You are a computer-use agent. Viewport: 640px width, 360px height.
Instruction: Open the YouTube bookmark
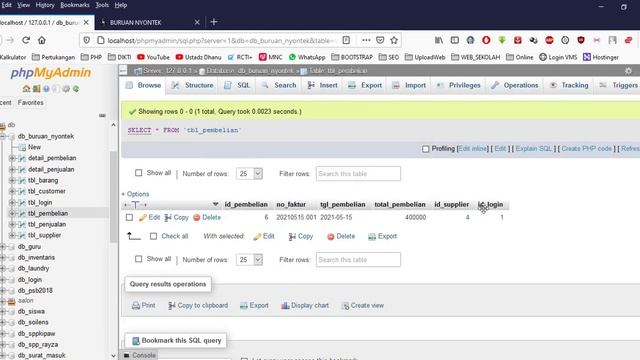tap(153, 57)
